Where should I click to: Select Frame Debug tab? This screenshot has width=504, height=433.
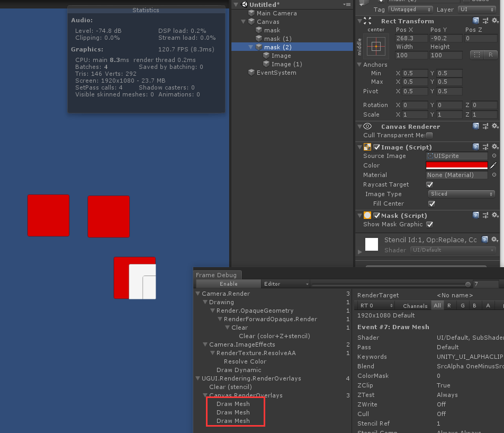tap(217, 275)
